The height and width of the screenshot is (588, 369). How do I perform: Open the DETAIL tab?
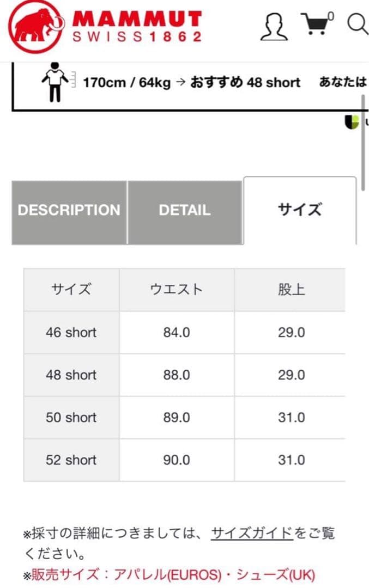tap(184, 210)
